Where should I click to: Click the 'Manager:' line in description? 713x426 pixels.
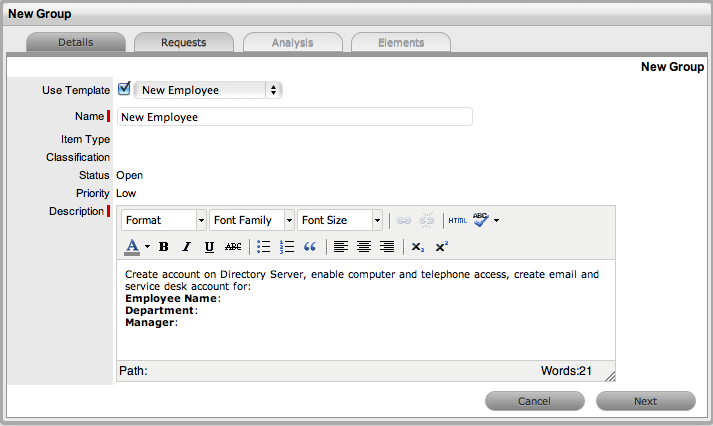151,322
